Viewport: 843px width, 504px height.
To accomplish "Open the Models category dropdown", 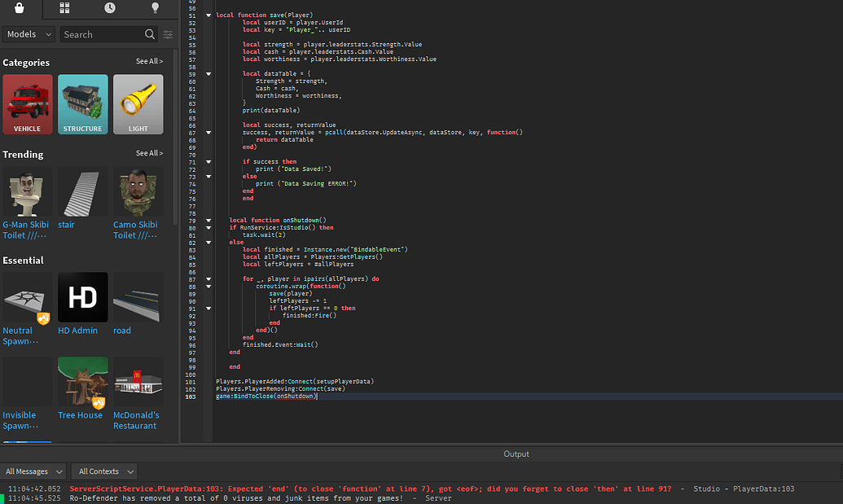I will click(x=29, y=34).
